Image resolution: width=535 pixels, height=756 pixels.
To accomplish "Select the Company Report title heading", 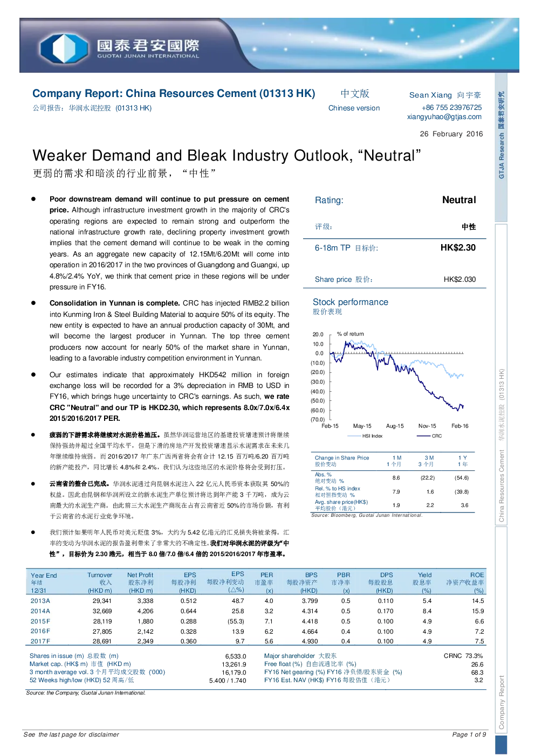I will click(174, 93).
